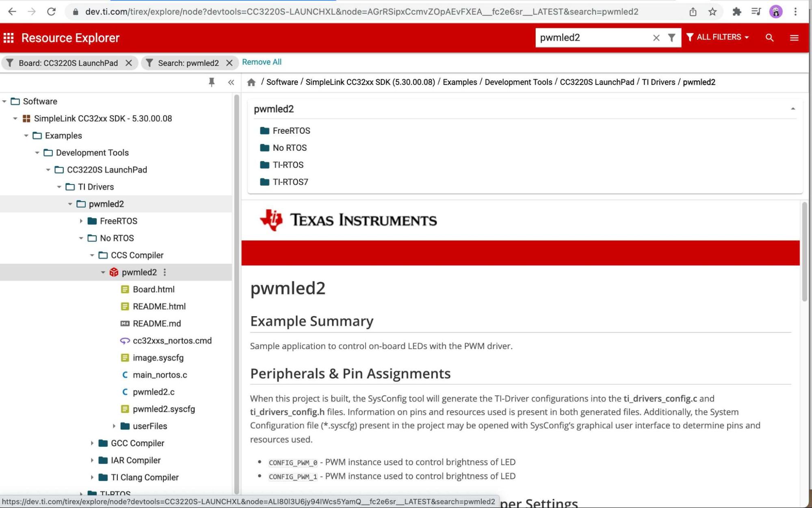Clear the pwmled2 search text with X
Viewport: 812px width, 508px height.
tap(656, 38)
